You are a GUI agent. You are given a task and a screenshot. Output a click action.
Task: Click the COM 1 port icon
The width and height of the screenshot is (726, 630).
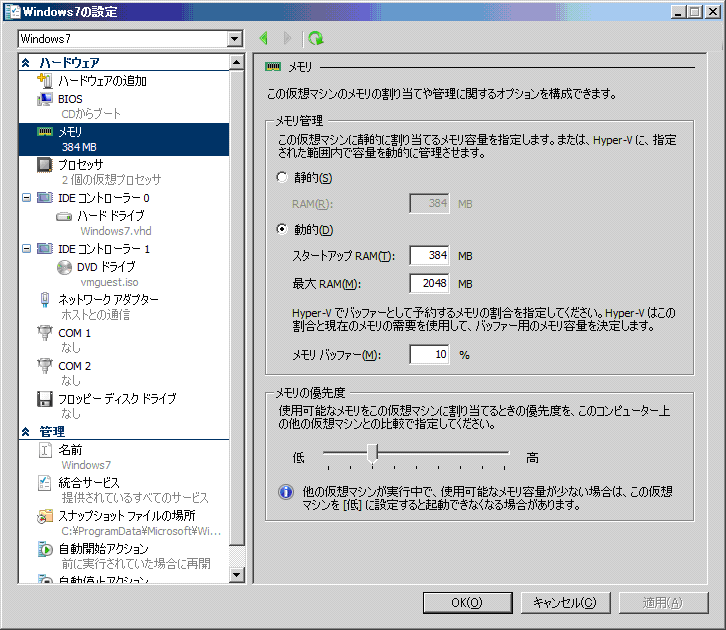click(44, 333)
